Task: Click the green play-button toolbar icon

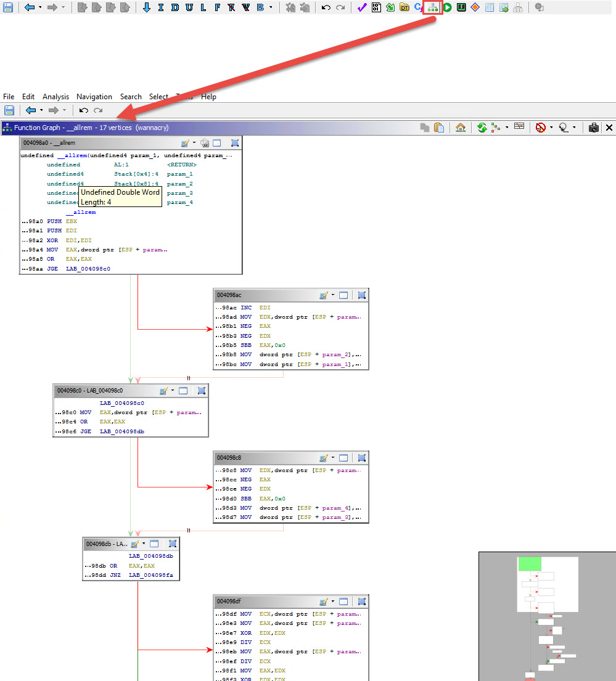Action: [447, 7]
